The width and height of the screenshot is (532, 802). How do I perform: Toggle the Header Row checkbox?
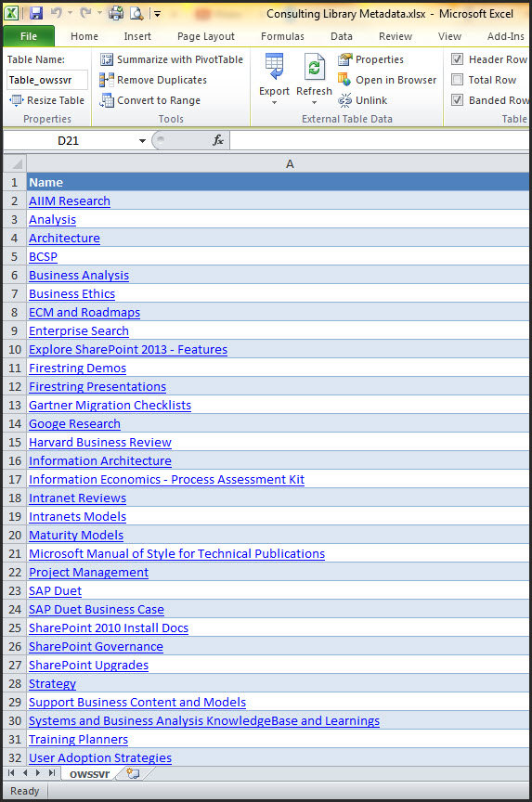pos(458,59)
